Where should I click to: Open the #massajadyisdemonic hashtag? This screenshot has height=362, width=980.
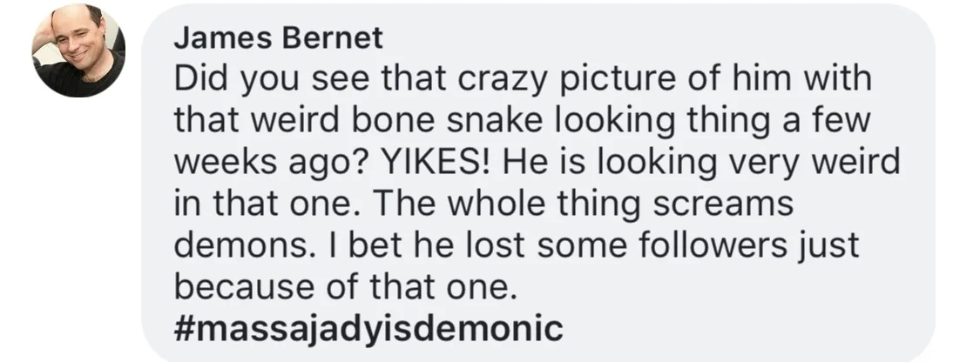click(x=368, y=328)
